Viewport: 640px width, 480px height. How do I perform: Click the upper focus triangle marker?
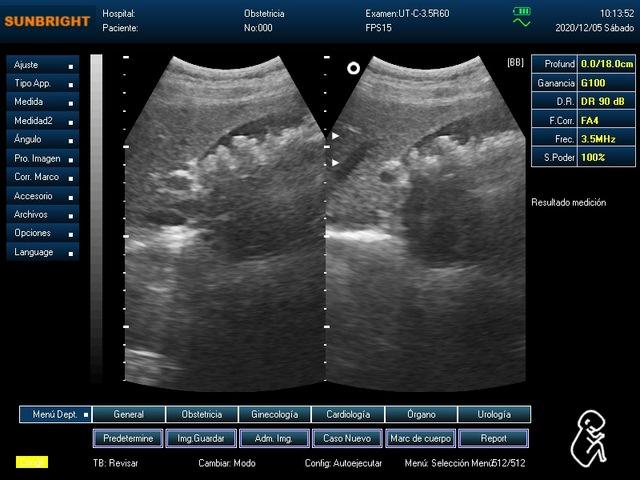pos(335,136)
